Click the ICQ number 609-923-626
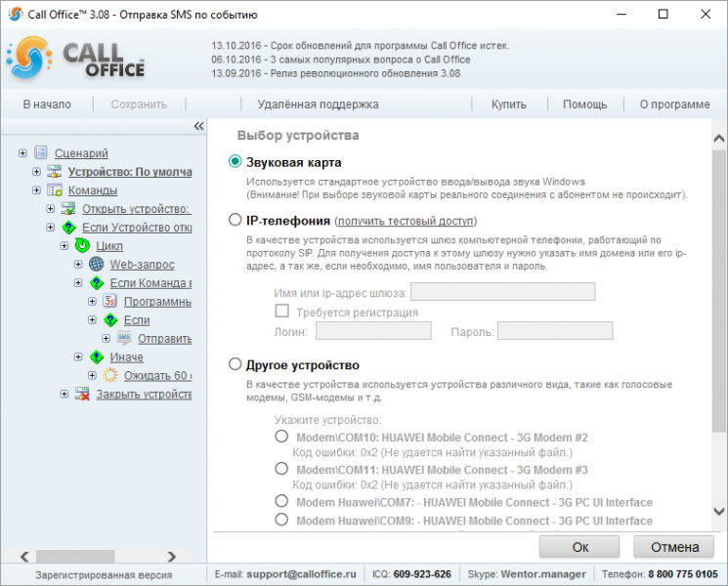 pyautogui.click(x=422, y=574)
